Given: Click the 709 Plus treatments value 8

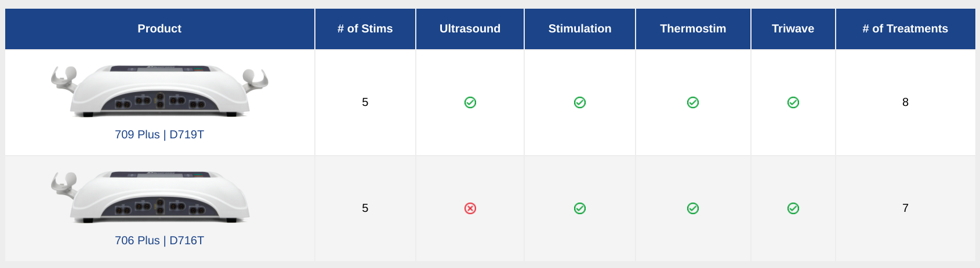Looking at the screenshot, I should (x=905, y=102).
